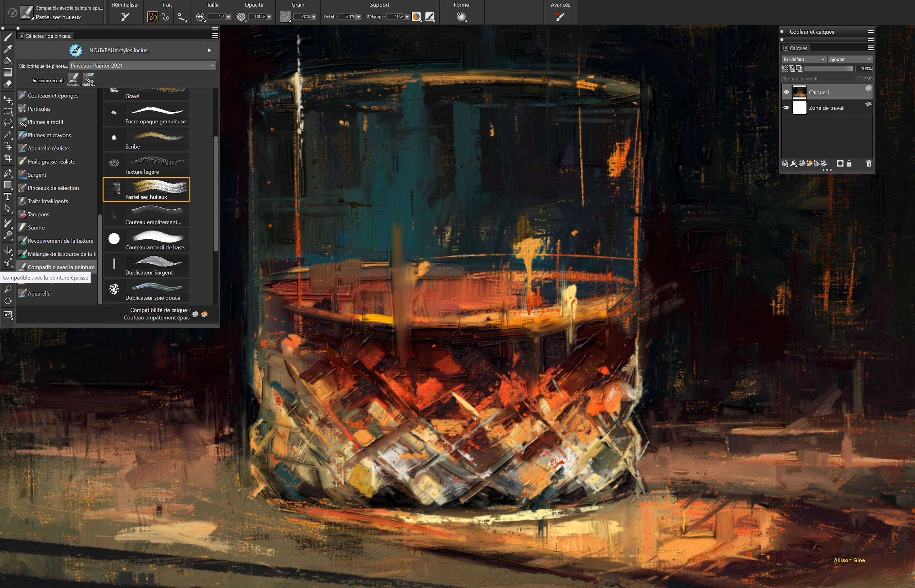Select the Dropper tool
The image size is (915, 588).
pos(8,49)
